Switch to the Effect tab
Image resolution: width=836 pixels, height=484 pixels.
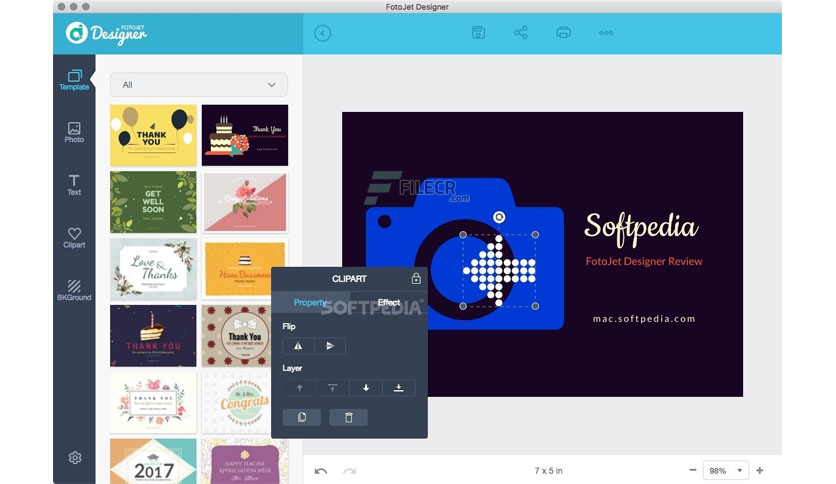(389, 302)
